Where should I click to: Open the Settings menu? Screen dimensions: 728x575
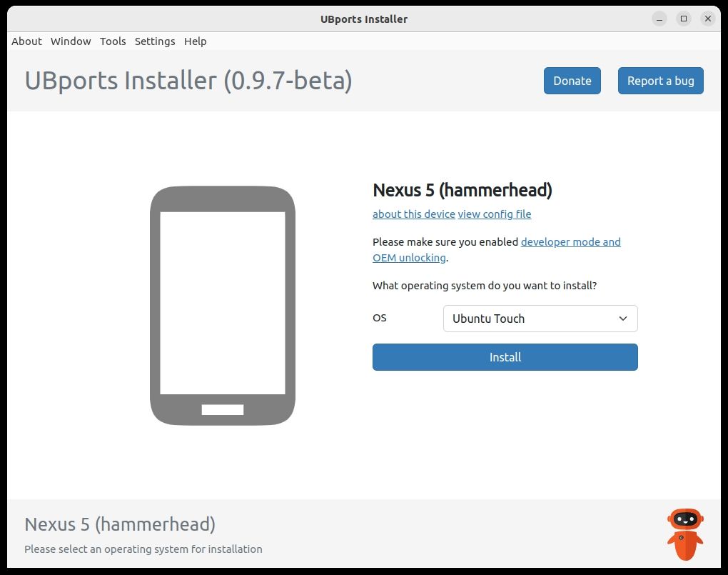154,41
